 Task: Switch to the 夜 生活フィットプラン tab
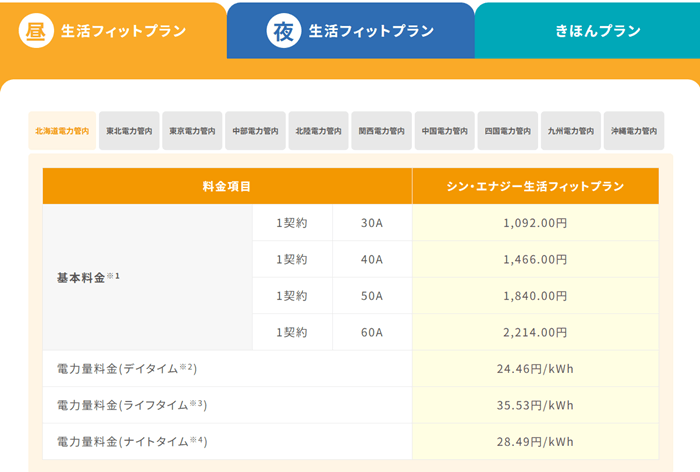click(x=350, y=31)
